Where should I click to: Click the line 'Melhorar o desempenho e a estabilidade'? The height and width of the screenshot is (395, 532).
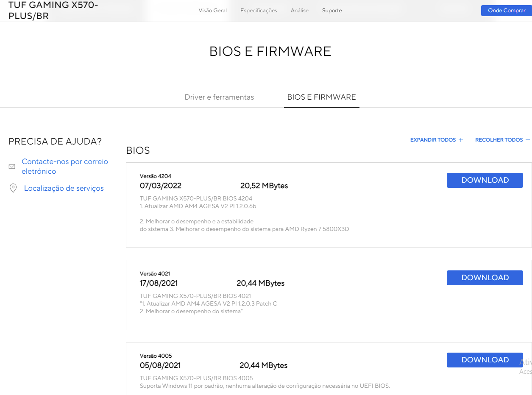pyautogui.click(x=197, y=221)
